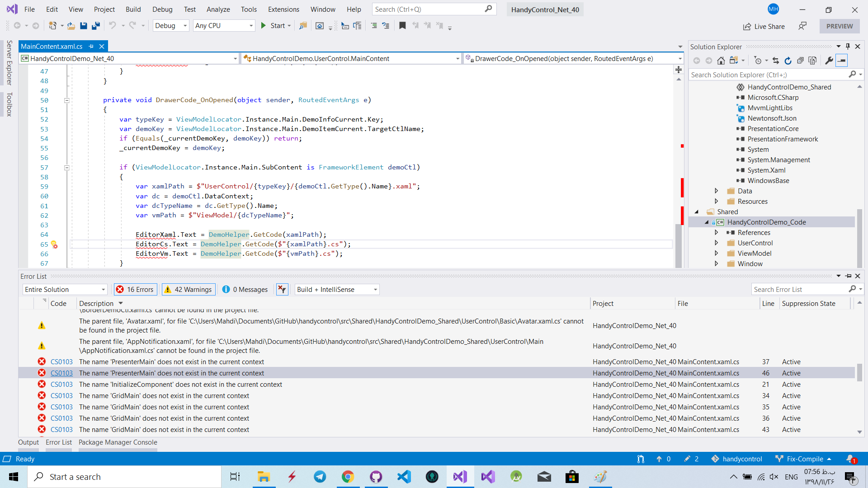Click the PREVIEW button
Screen dimensions: 868x488
pyautogui.click(x=840, y=26)
